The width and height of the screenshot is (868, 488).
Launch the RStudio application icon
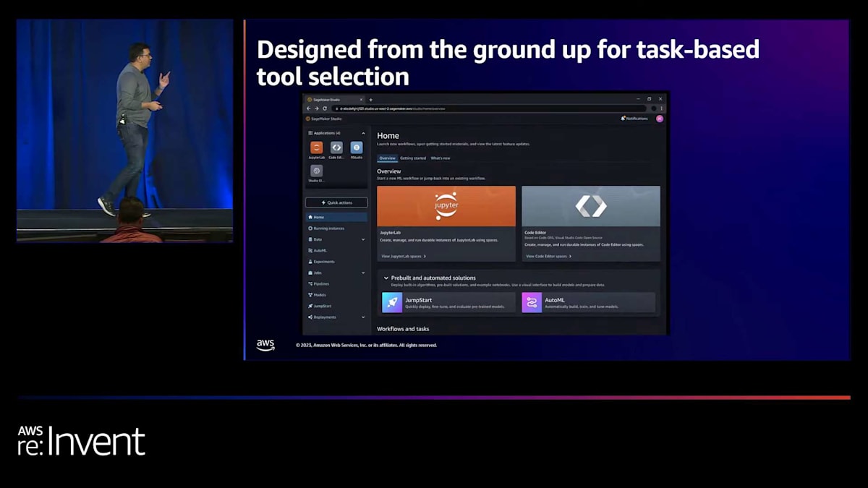pyautogui.click(x=357, y=147)
